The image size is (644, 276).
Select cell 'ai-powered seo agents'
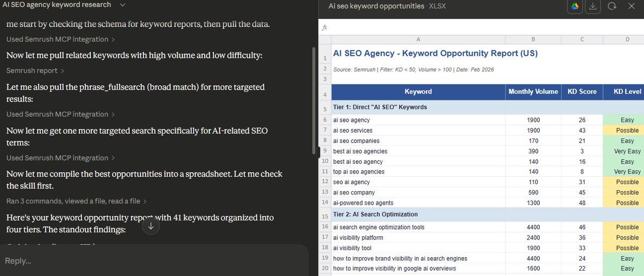(418, 203)
